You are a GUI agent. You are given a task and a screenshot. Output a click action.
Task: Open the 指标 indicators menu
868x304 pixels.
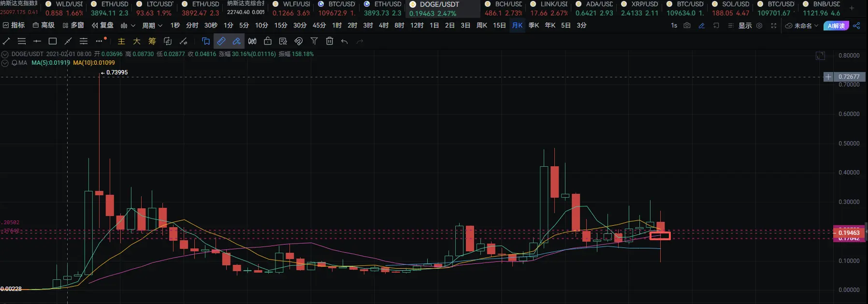(14, 25)
